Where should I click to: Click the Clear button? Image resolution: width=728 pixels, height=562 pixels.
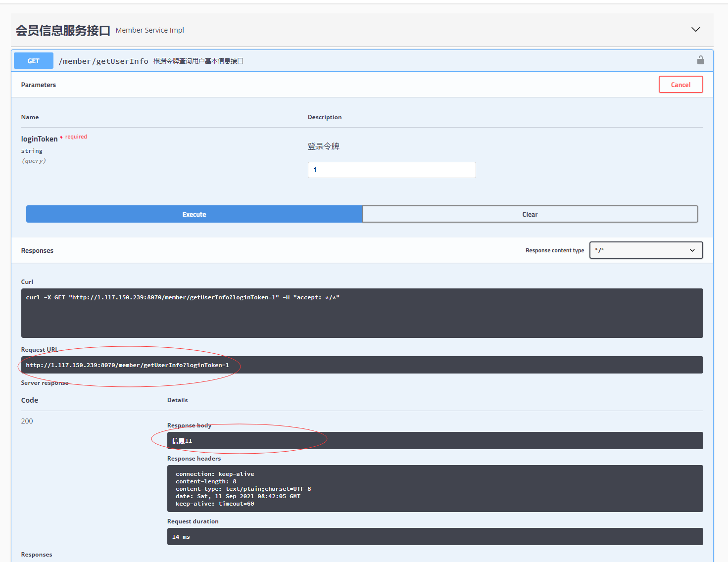click(530, 214)
